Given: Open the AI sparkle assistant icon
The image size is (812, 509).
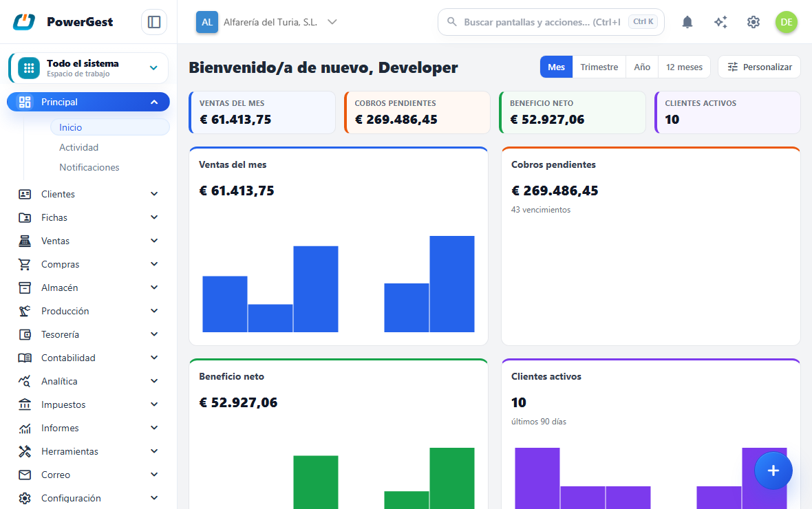Looking at the screenshot, I should pyautogui.click(x=720, y=22).
